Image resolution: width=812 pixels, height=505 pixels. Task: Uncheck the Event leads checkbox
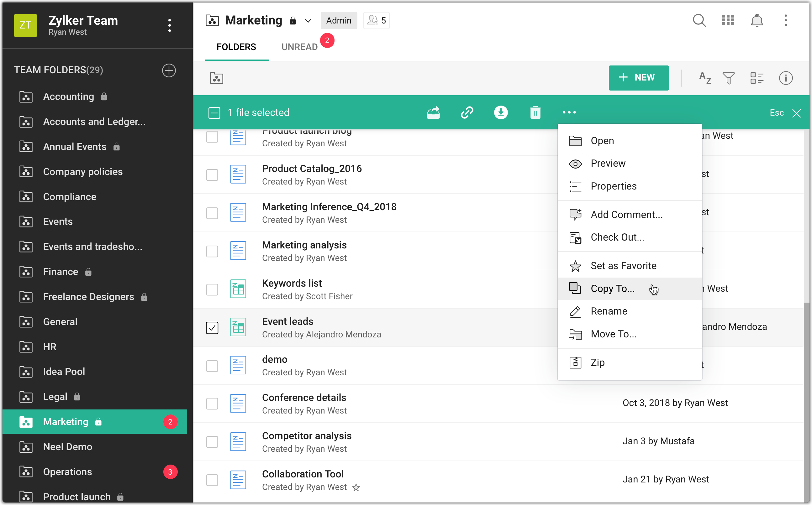pos(212,328)
